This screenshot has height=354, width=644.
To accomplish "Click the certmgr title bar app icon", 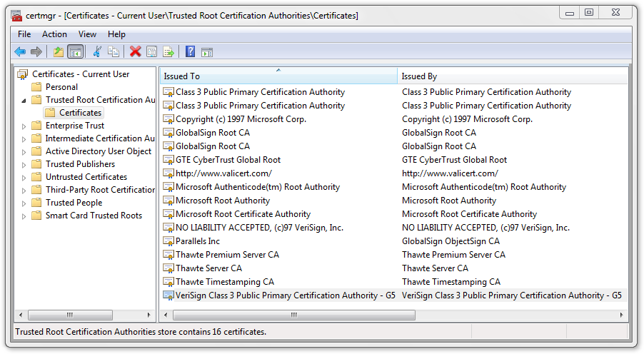I will tap(16, 16).
